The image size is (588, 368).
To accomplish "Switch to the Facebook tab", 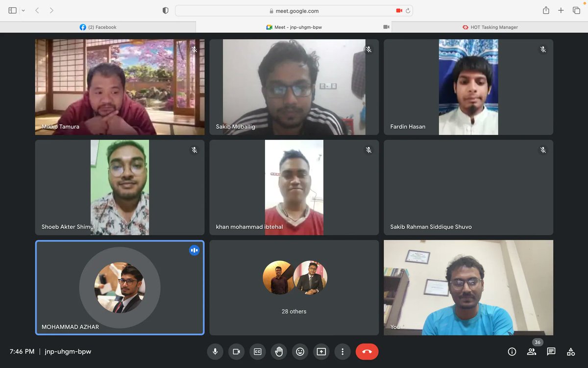I will (98, 27).
